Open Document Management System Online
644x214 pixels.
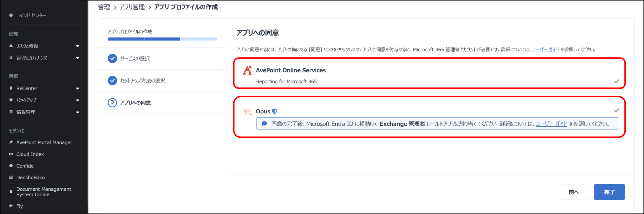point(44,192)
